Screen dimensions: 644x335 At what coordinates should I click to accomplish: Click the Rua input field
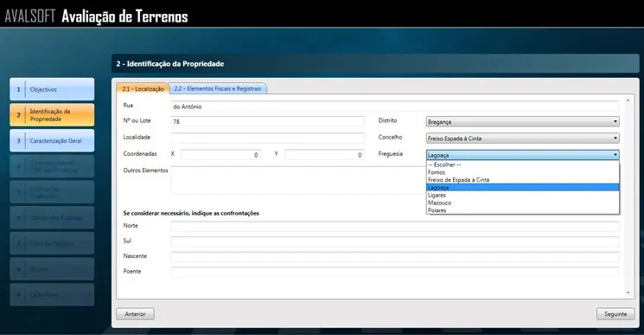[395, 106]
